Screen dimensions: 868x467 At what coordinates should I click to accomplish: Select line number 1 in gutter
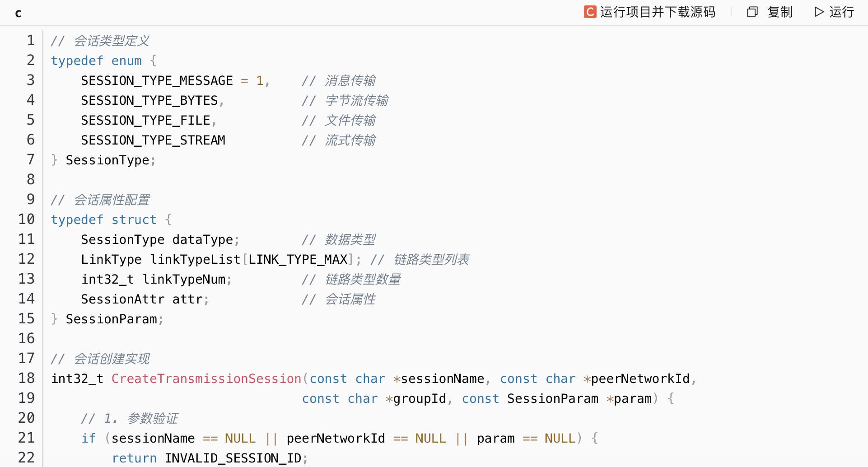30,41
